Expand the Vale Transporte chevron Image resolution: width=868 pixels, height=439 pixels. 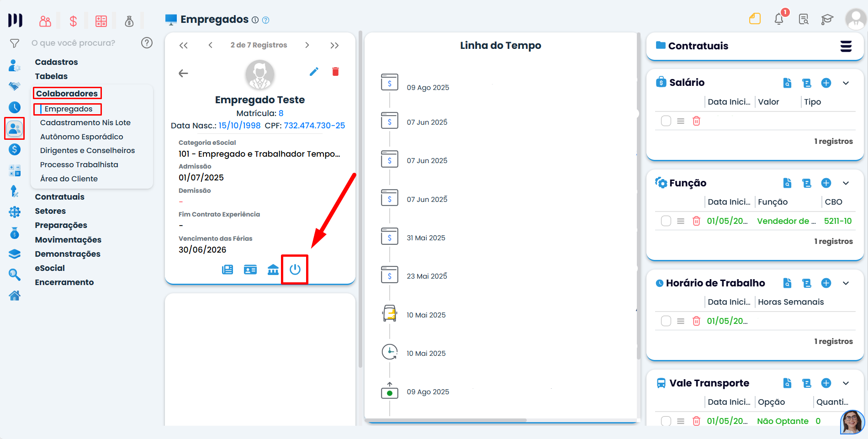846,383
